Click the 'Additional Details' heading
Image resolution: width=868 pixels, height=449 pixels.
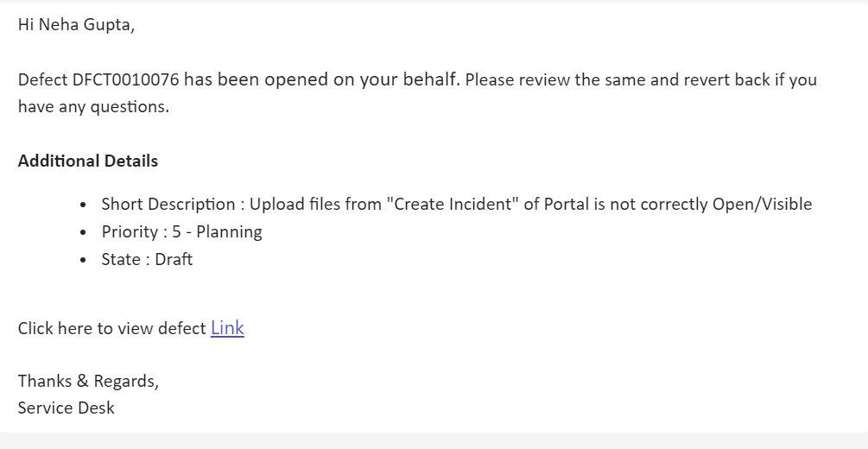click(88, 161)
